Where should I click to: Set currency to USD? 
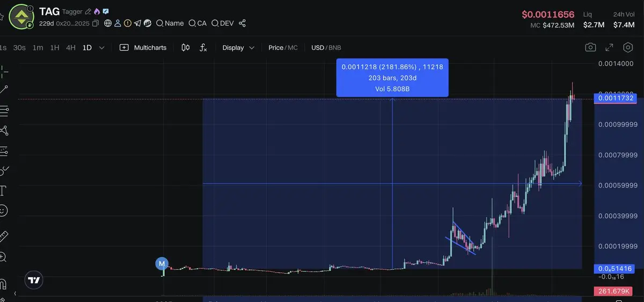click(318, 48)
